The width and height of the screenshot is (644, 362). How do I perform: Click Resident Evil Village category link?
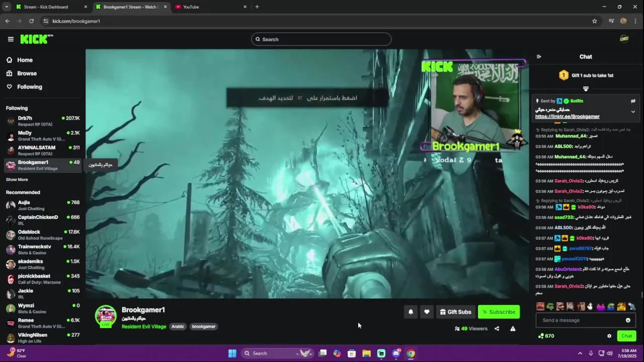click(x=144, y=326)
